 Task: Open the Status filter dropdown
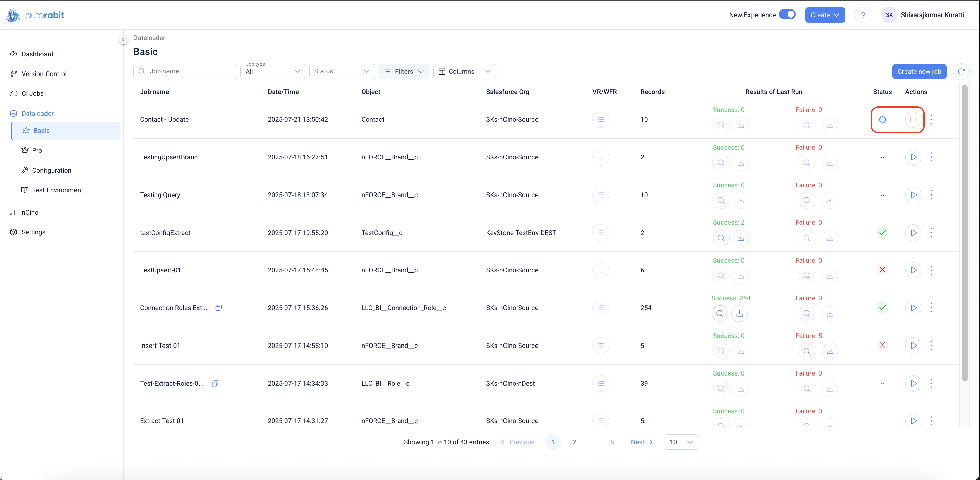(342, 71)
